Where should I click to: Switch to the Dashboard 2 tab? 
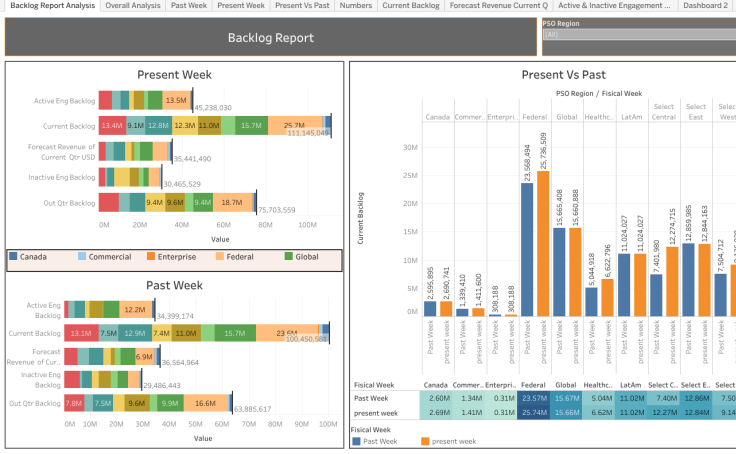pos(705,6)
